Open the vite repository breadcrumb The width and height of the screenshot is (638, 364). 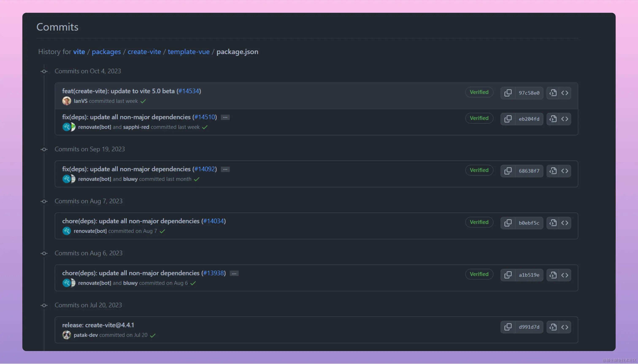(x=79, y=52)
